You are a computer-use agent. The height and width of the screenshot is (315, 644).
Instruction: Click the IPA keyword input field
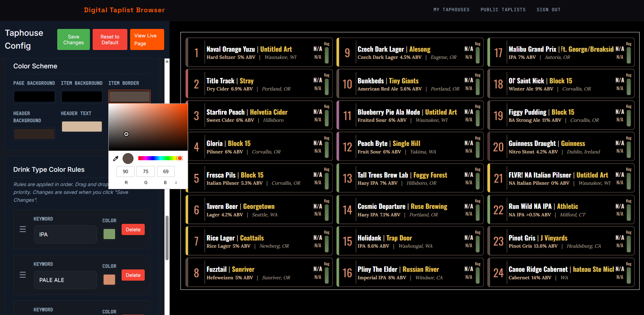[65, 234]
